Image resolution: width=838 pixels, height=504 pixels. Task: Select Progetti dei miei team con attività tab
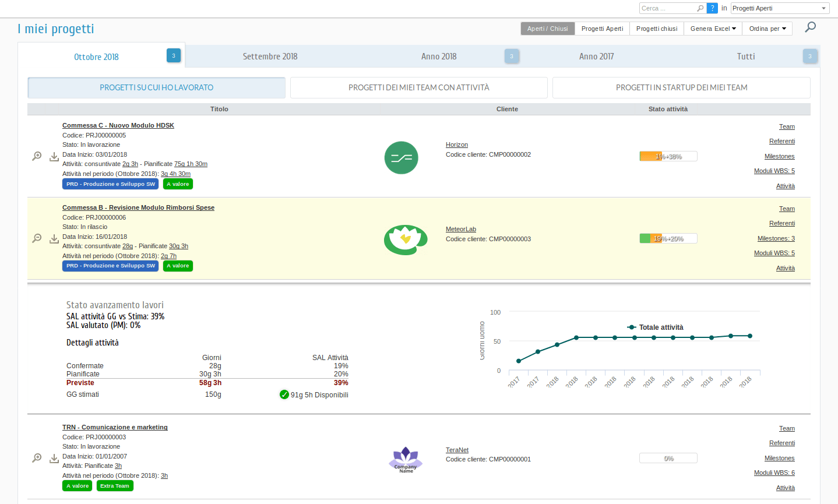click(x=418, y=87)
